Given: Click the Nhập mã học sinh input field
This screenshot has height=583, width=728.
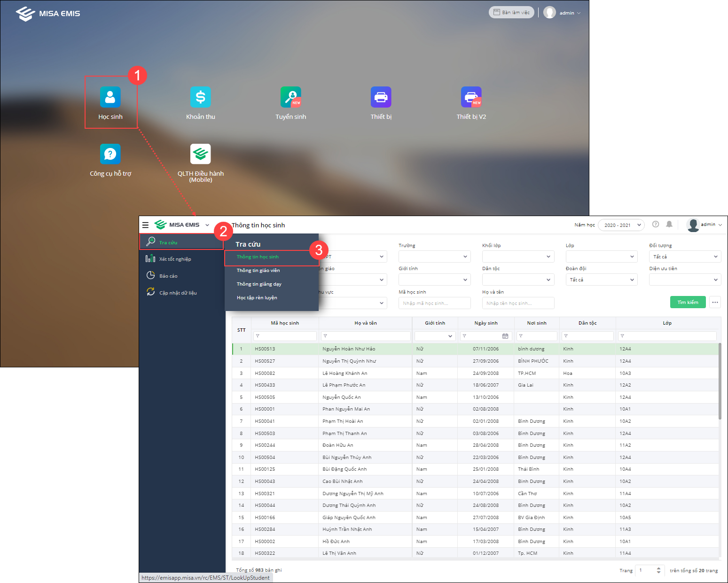Looking at the screenshot, I should pyautogui.click(x=434, y=303).
